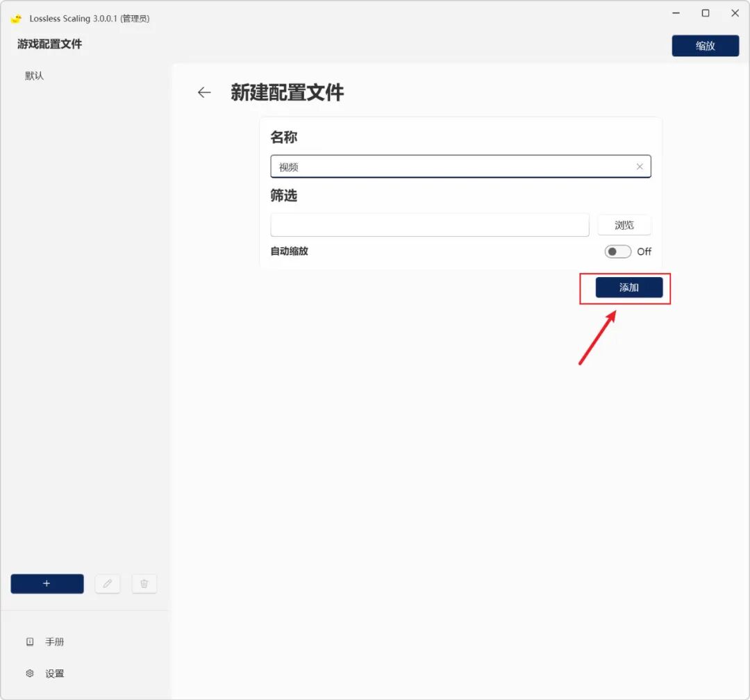This screenshot has height=700, width=750.
Task: Clear the 名称 field using the × icon
Action: click(x=640, y=166)
